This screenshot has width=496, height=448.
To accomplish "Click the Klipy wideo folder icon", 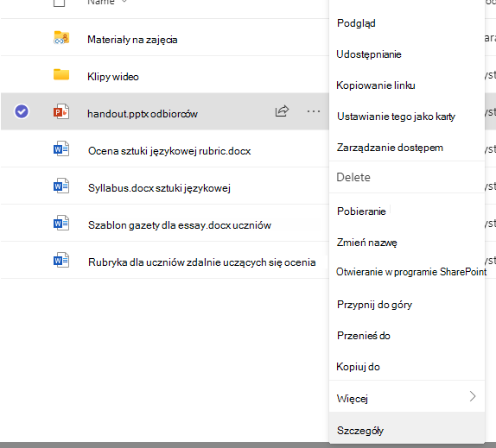I will click(x=61, y=74).
